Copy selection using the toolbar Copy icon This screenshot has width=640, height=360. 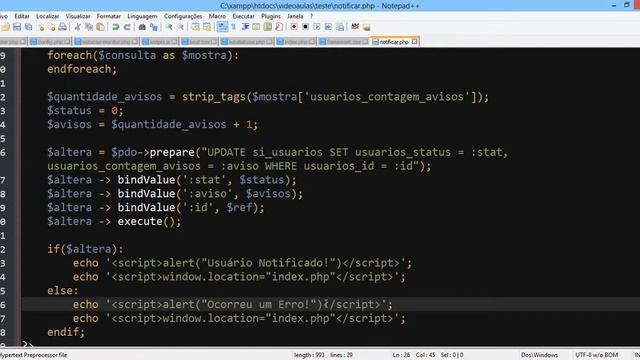(89, 27)
